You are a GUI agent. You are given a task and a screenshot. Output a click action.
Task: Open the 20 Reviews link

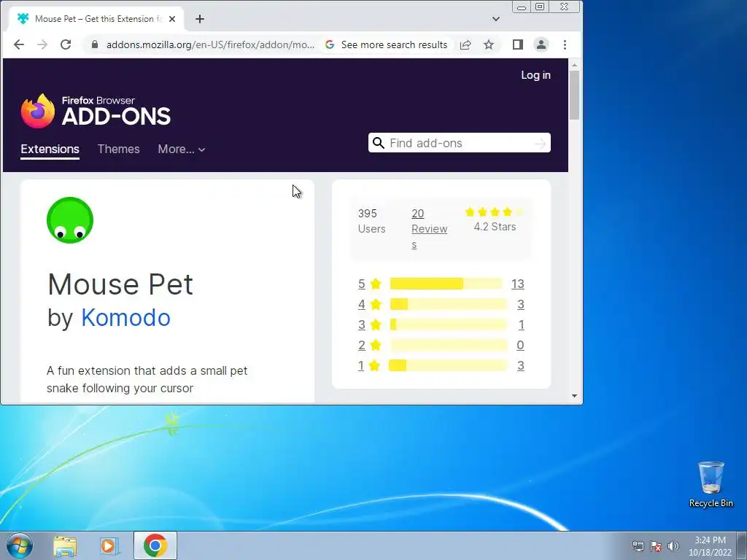(429, 229)
